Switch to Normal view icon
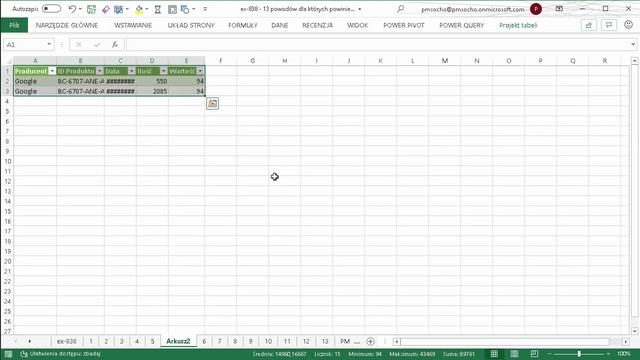The width and height of the screenshot is (640, 360). tap(494, 354)
